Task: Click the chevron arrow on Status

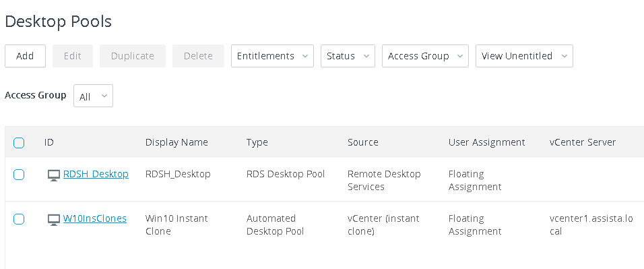Action: pyautogui.click(x=366, y=57)
